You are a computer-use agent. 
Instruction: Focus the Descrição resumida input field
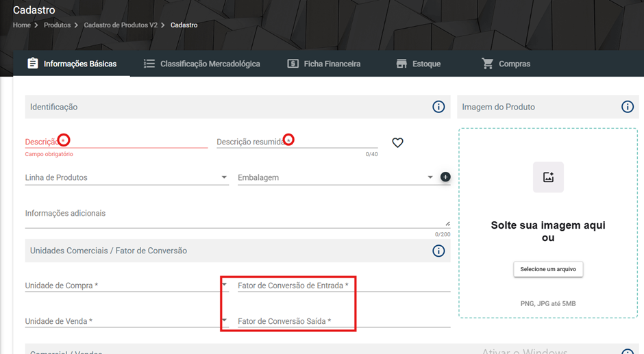[x=297, y=142]
